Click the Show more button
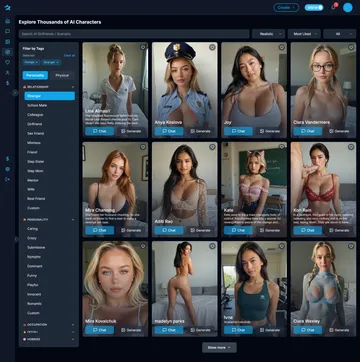Screen dimensions: 360x362 (x=219, y=347)
